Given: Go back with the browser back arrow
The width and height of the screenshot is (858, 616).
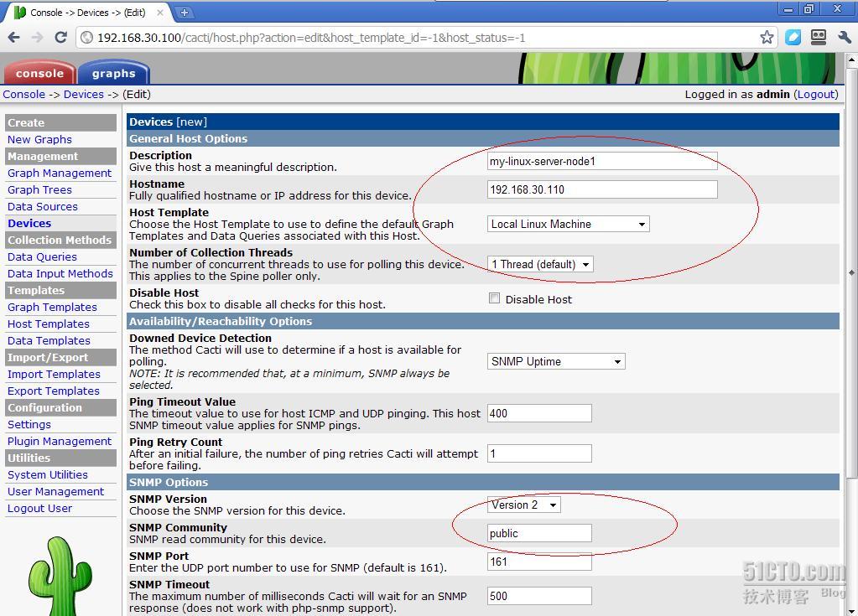Looking at the screenshot, I should tap(14, 37).
